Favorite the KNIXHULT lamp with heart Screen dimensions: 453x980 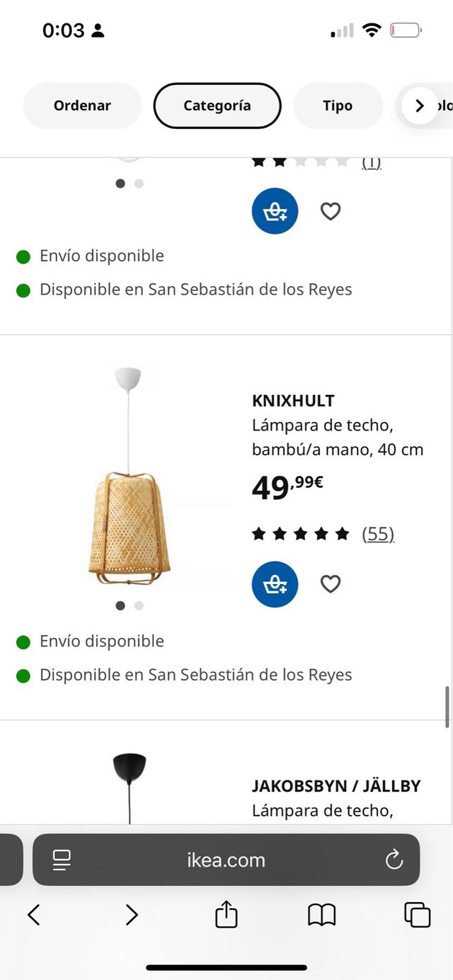coord(331,584)
